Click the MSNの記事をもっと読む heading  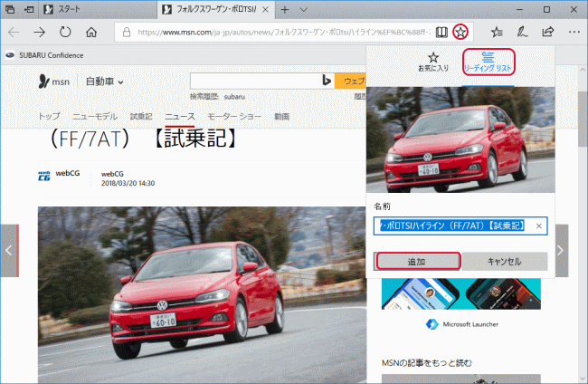(x=427, y=363)
